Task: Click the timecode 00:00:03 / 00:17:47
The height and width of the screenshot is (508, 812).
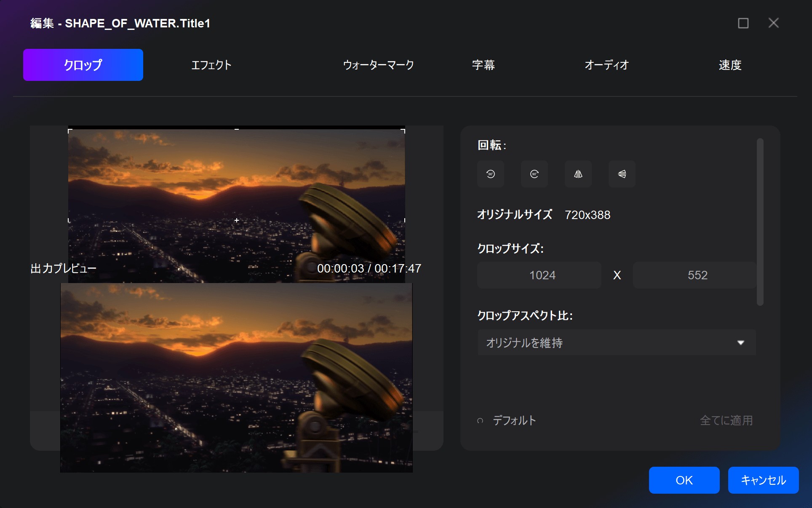Action: (369, 268)
